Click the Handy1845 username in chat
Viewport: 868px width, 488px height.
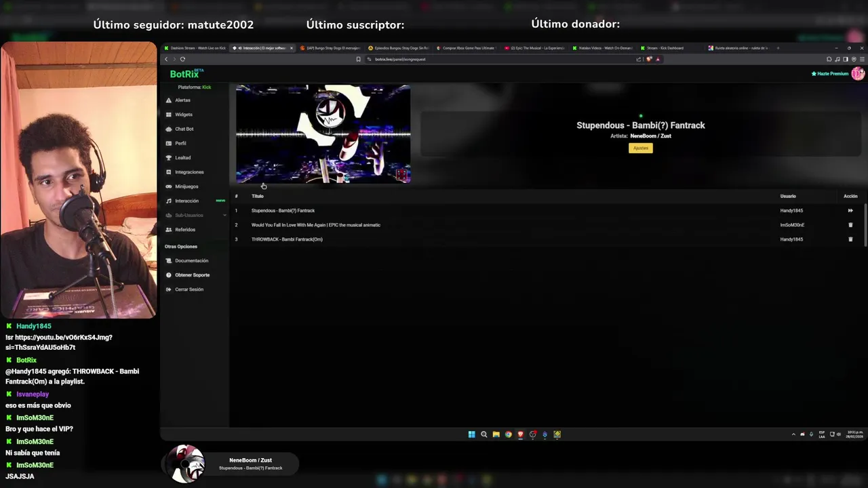(33, 327)
